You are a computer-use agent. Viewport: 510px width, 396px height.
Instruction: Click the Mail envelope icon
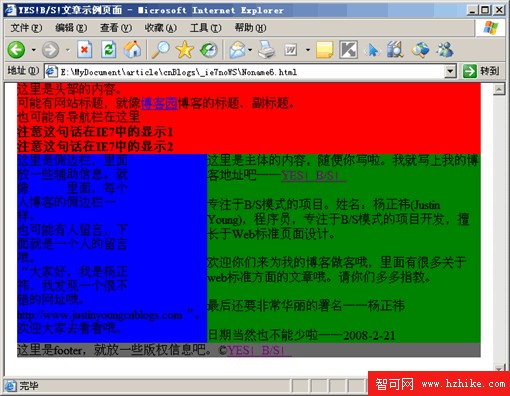237,50
